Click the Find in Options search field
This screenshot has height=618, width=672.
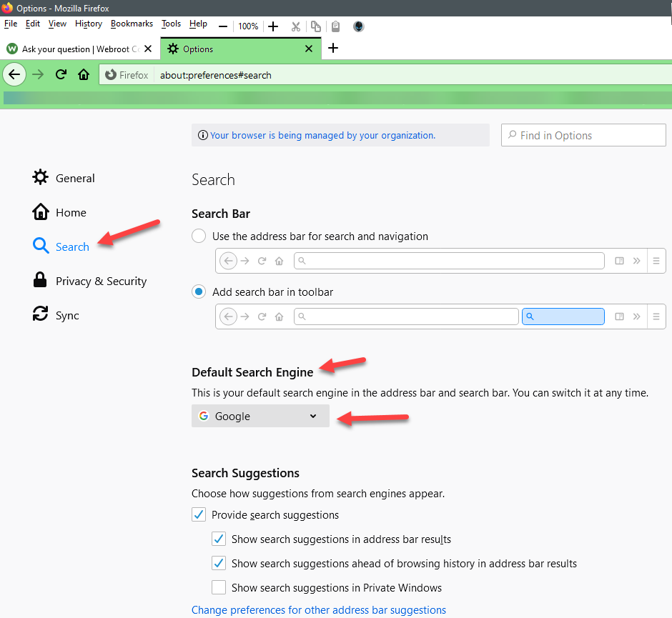(583, 135)
